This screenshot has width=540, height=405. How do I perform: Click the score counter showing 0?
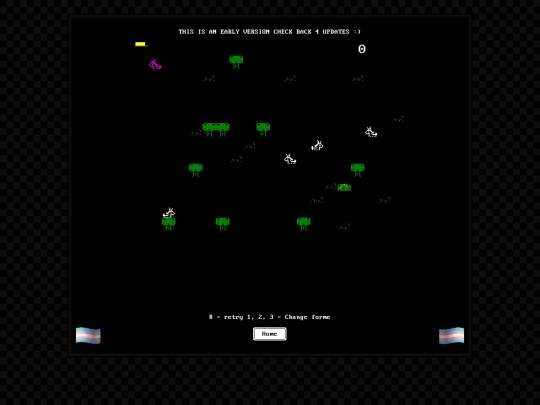[x=362, y=49]
